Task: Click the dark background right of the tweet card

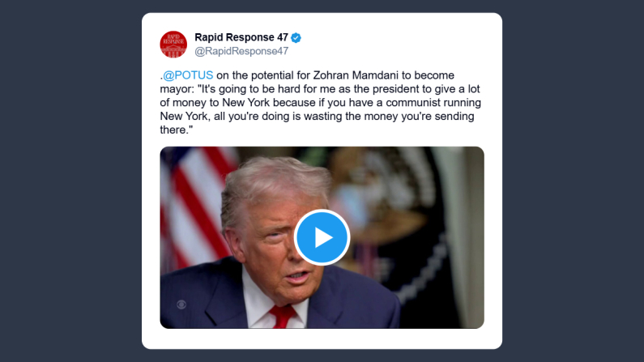Action: [x=573, y=181]
